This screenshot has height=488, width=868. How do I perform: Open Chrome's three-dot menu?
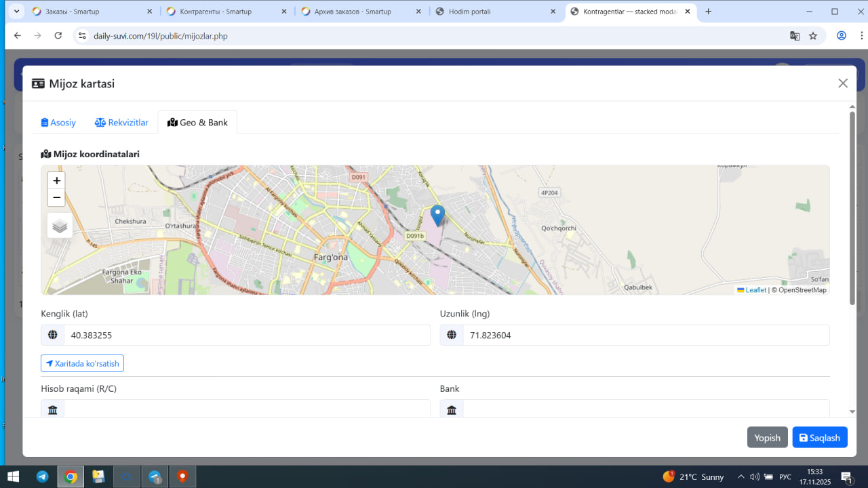(x=861, y=36)
